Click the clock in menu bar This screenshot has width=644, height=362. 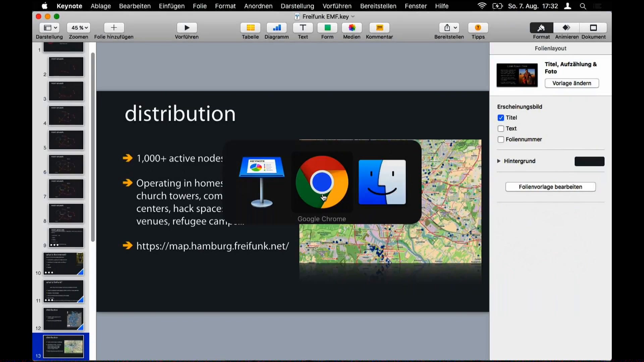(x=533, y=6)
